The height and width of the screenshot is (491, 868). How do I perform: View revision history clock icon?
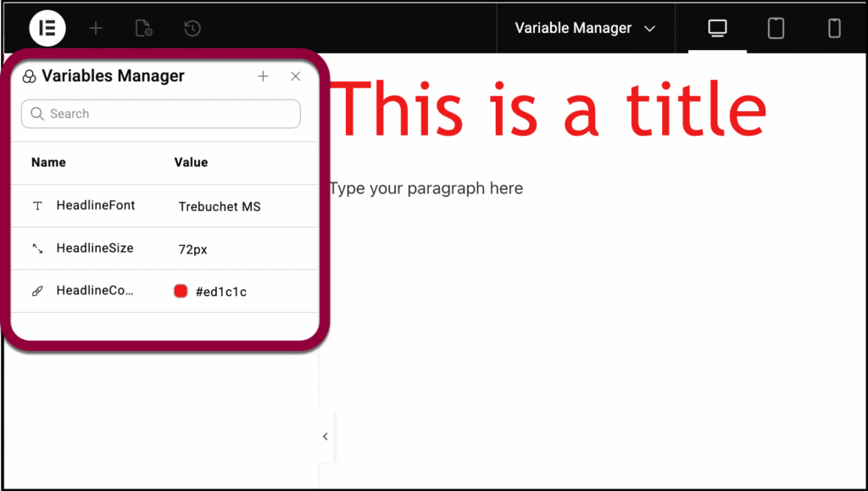pos(192,28)
